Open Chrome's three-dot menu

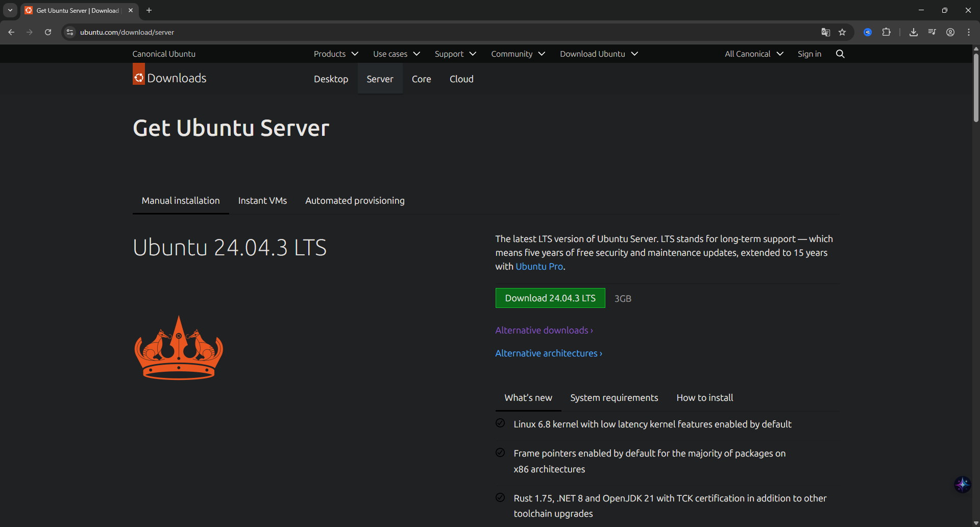(968, 32)
